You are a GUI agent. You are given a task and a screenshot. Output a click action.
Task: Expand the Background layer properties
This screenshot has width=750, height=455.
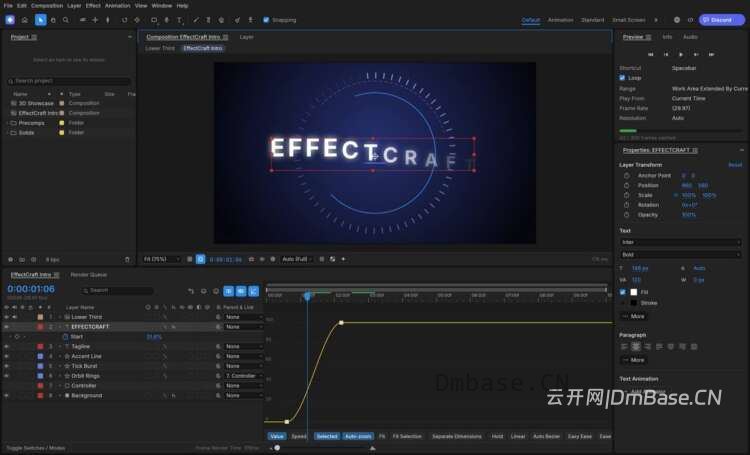[60, 396]
